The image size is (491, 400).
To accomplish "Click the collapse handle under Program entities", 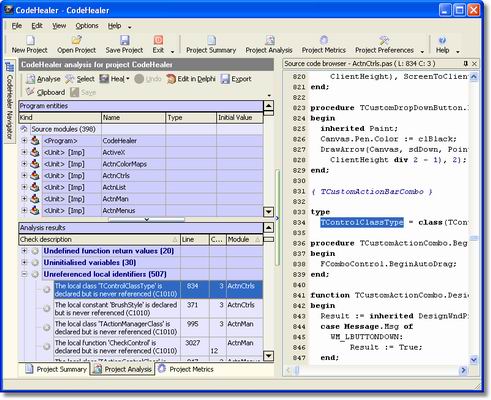I will pos(147,219).
